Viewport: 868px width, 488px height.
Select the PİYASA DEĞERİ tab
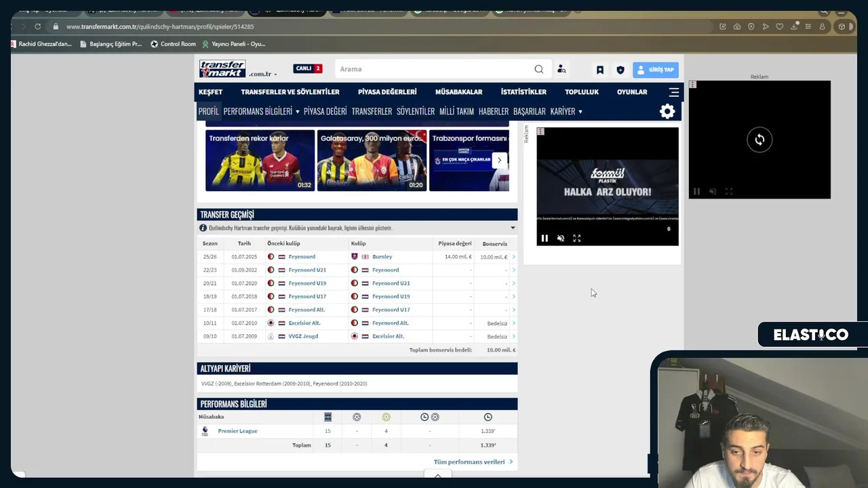(325, 111)
